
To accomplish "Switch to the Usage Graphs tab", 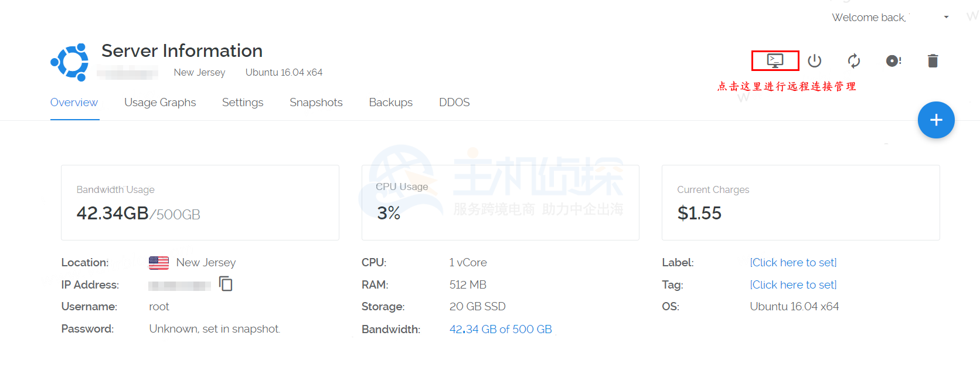I will [160, 103].
